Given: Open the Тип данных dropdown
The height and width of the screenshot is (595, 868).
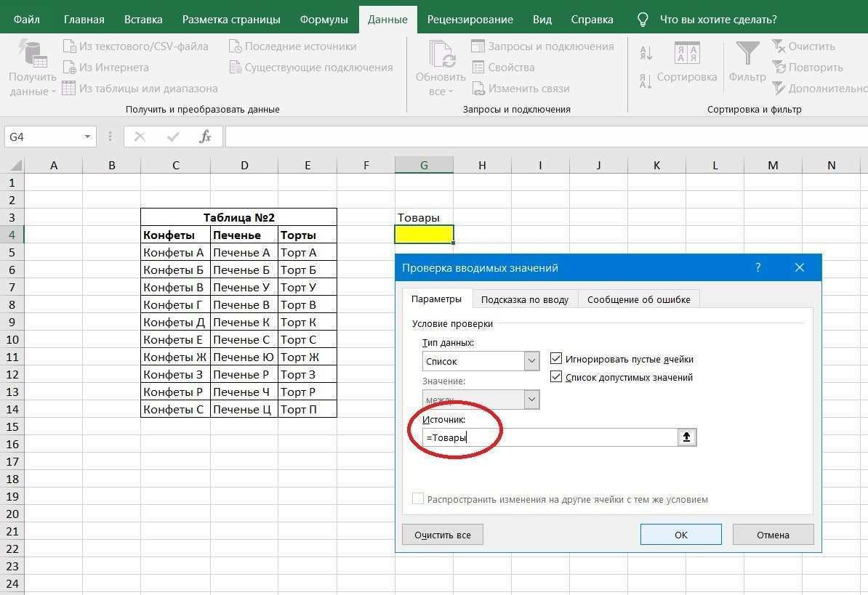Looking at the screenshot, I should [531, 360].
